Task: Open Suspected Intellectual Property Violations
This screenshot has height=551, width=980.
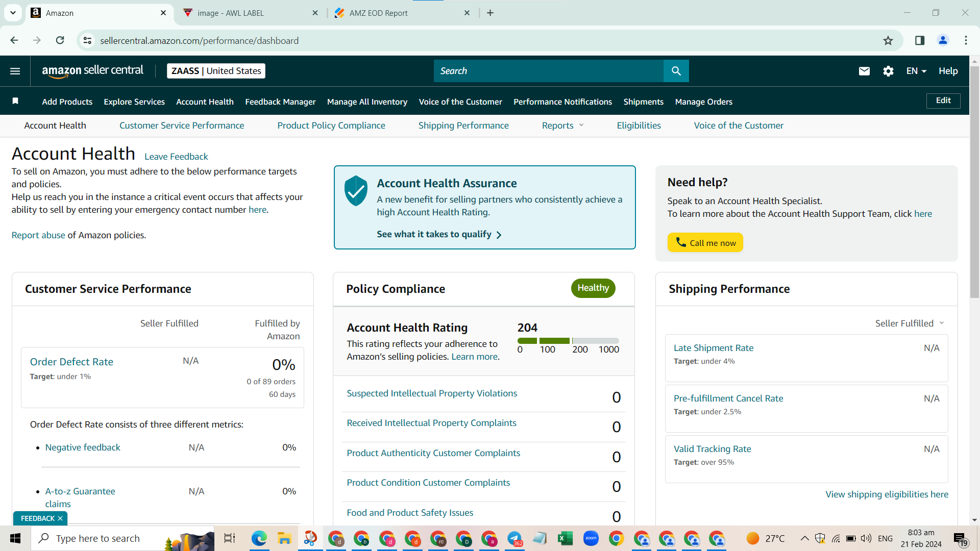Action: (x=432, y=393)
